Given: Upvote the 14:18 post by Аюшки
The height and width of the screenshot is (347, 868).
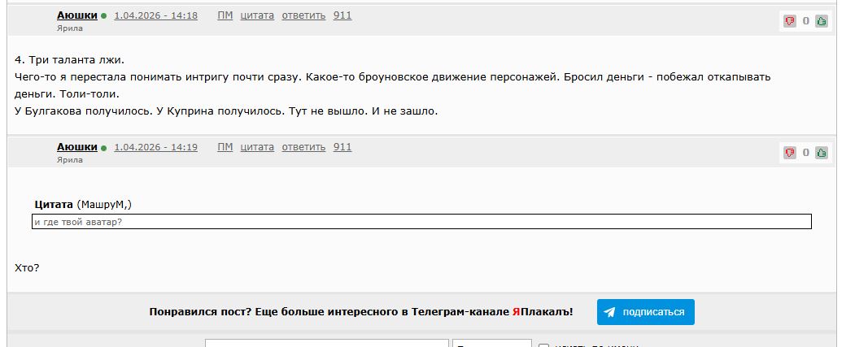Looking at the screenshot, I should point(821,21).
